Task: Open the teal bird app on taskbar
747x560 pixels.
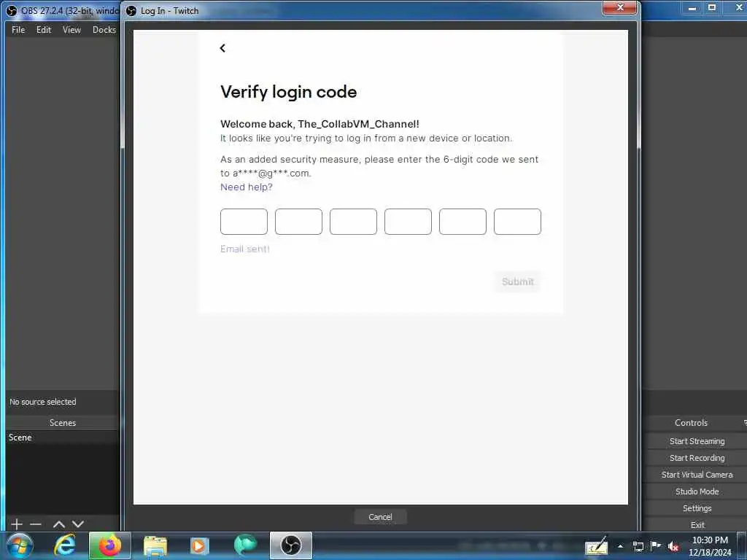Action: tap(245, 545)
